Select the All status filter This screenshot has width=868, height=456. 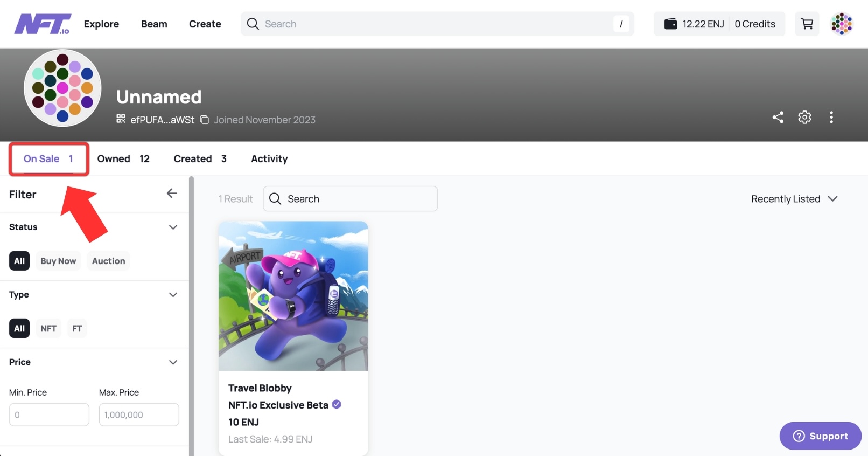click(x=19, y=261)
